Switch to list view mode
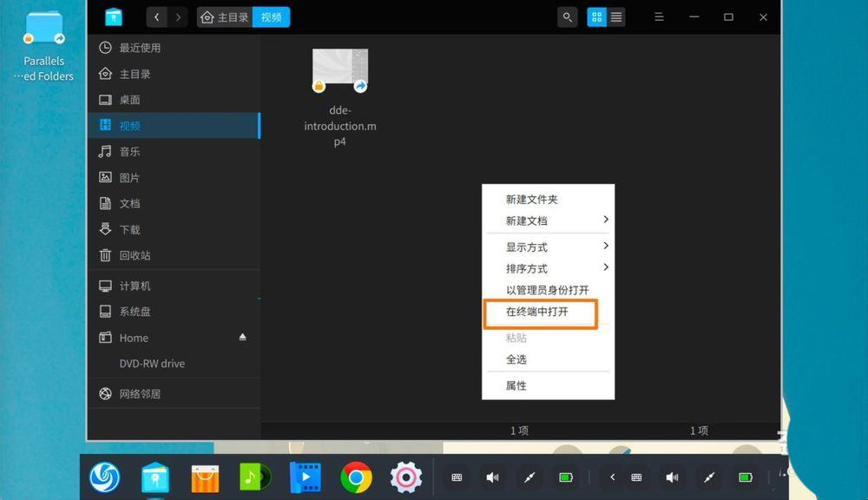Screen dimensions: 868x500 (616, 16)
